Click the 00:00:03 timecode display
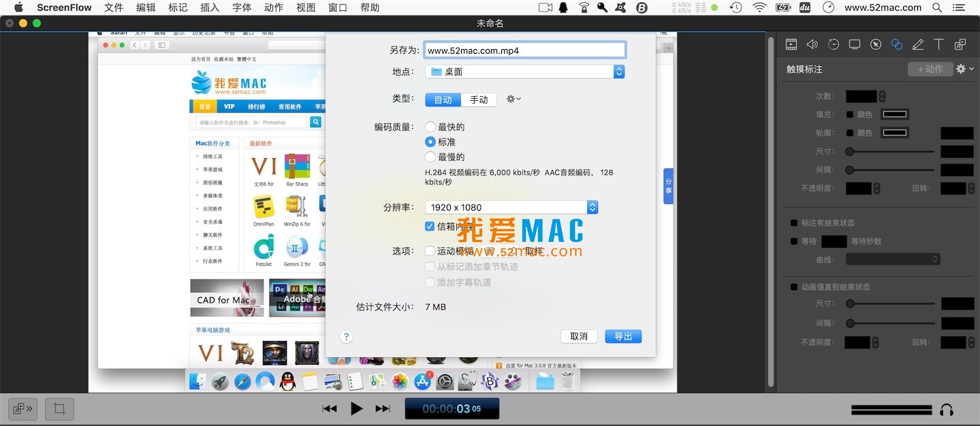 [452, 409]
